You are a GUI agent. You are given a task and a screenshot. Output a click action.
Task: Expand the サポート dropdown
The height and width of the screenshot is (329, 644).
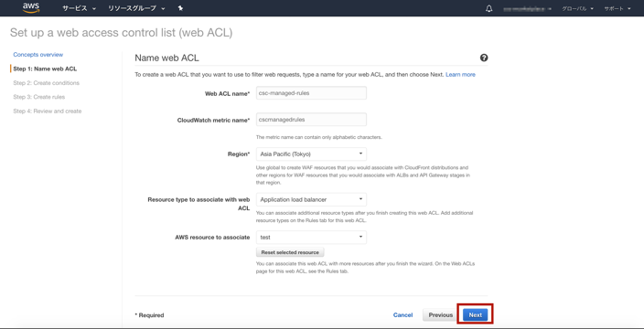pos(617,8)
